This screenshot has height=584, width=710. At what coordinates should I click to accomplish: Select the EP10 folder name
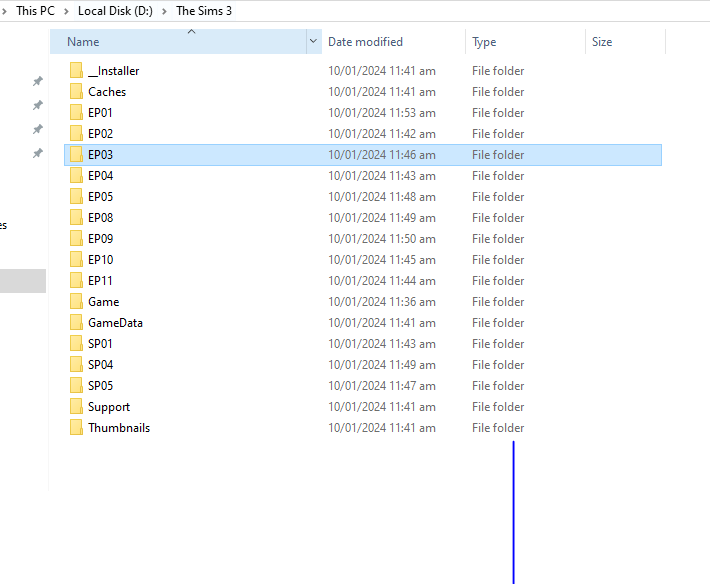(100, 260)
